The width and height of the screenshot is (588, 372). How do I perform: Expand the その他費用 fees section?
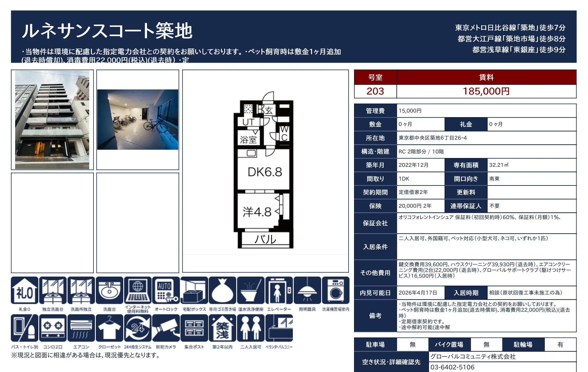[x=375, y=273]
